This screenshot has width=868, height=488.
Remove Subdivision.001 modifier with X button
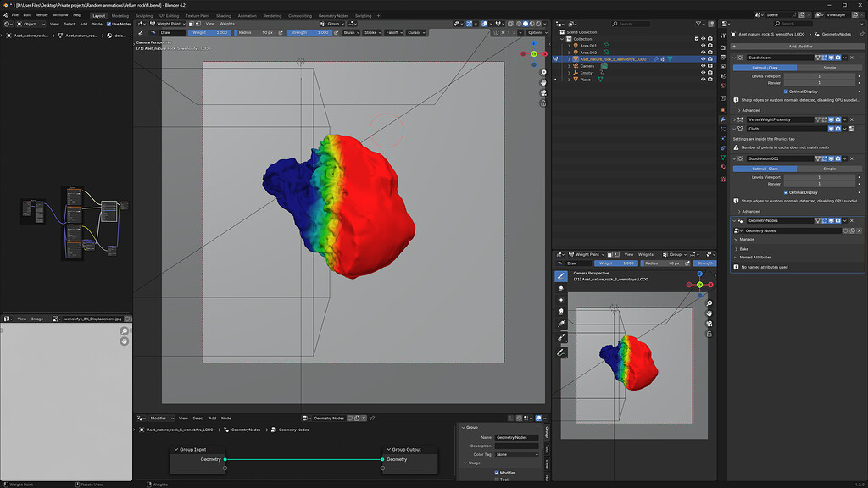click(x=852, y=158)
